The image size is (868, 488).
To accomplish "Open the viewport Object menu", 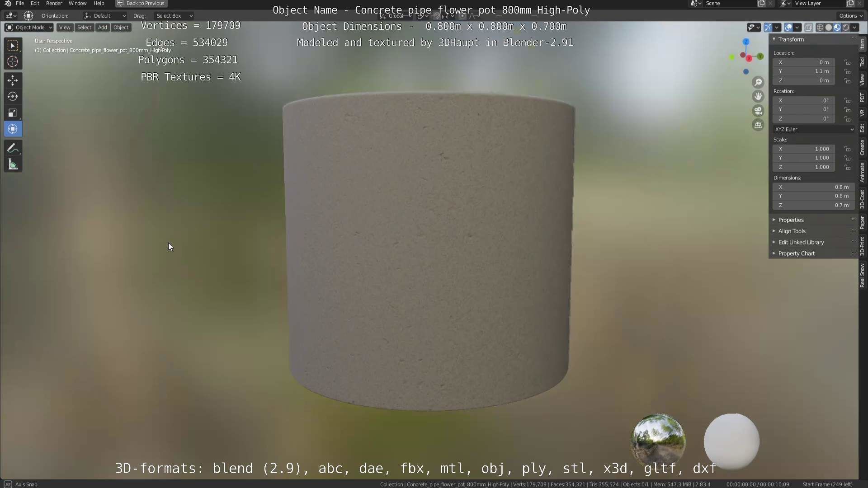I will coord(121,28).
